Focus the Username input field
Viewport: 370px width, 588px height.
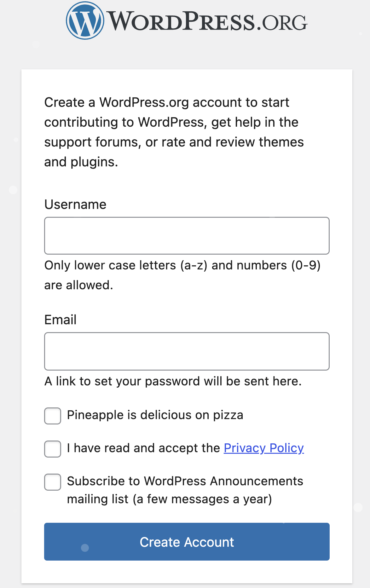point(187,235)
